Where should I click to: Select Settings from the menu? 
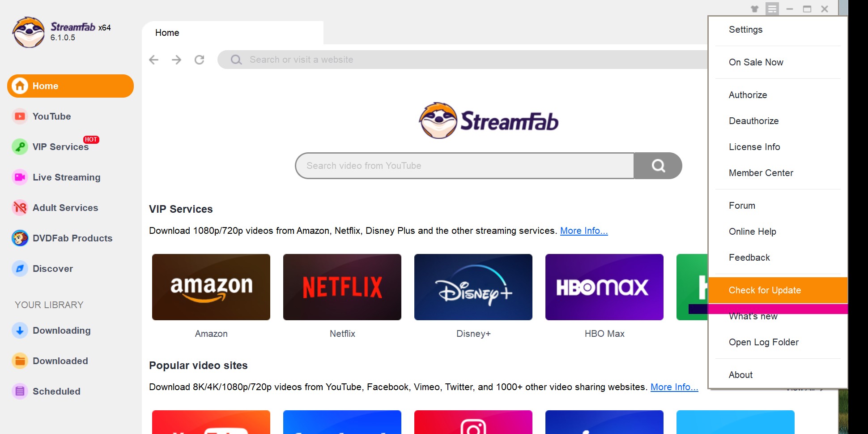pos(778,30)
